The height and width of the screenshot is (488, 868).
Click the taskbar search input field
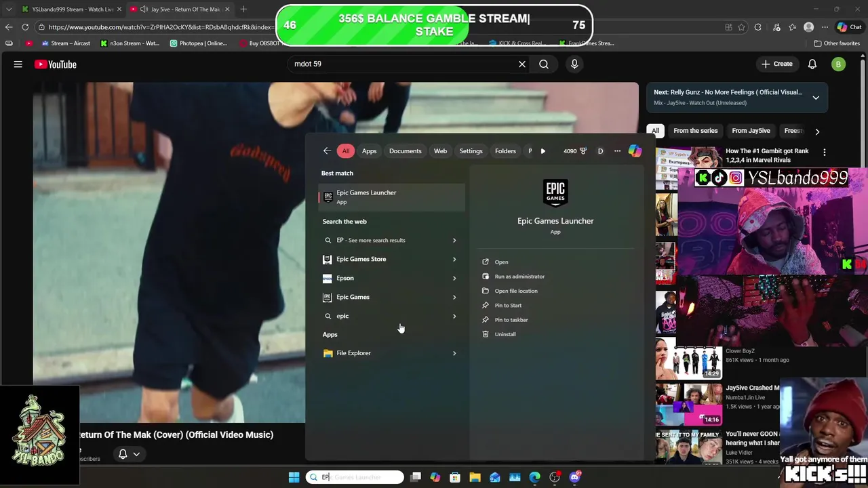(355, 477)
